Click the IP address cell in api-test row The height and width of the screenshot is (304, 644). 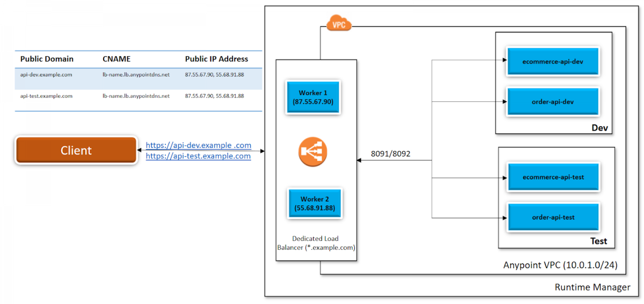tap(215, 96)
